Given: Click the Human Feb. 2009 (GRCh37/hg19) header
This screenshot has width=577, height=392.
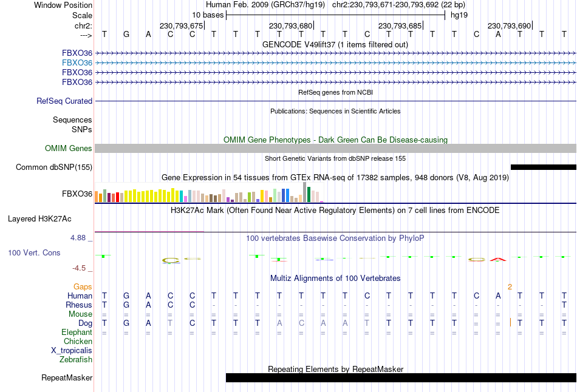Looking at the screenshot, I should (x=265, y=5).
